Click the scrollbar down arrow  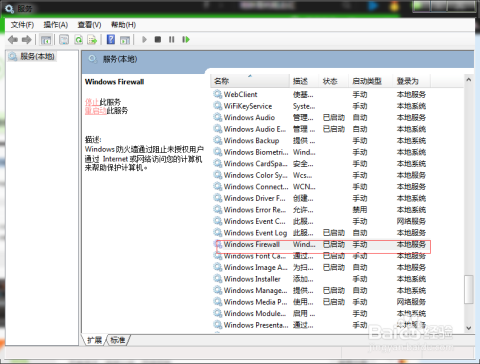click(468, 328)
